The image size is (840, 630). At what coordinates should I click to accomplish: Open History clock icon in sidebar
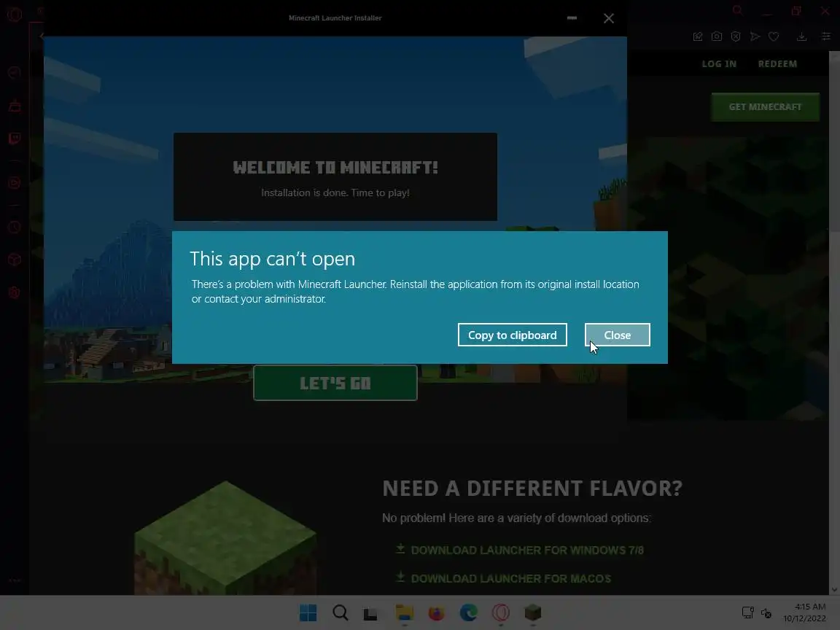(x=15, y=227)
